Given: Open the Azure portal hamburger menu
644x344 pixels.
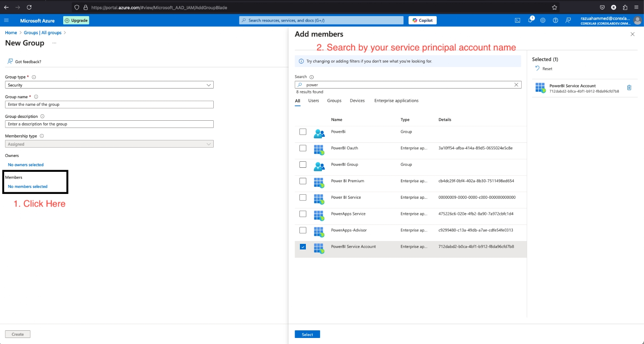Looking at the screenshot, I should [x=6, y=21].
